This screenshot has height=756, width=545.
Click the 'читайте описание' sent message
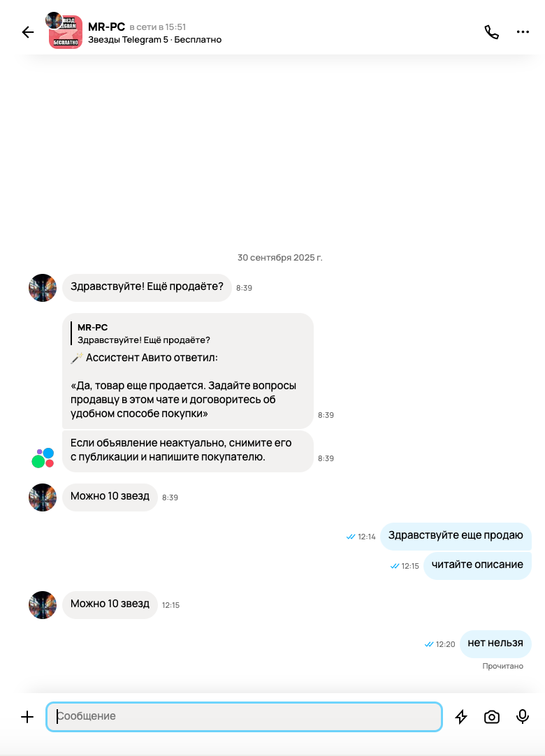(477, 565)
